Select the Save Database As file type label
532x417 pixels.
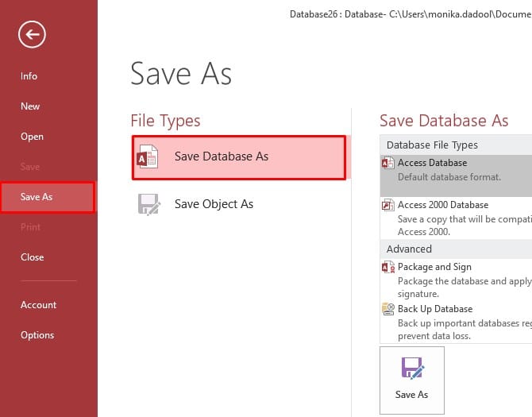pyautogui.click(x=222, y=156)
